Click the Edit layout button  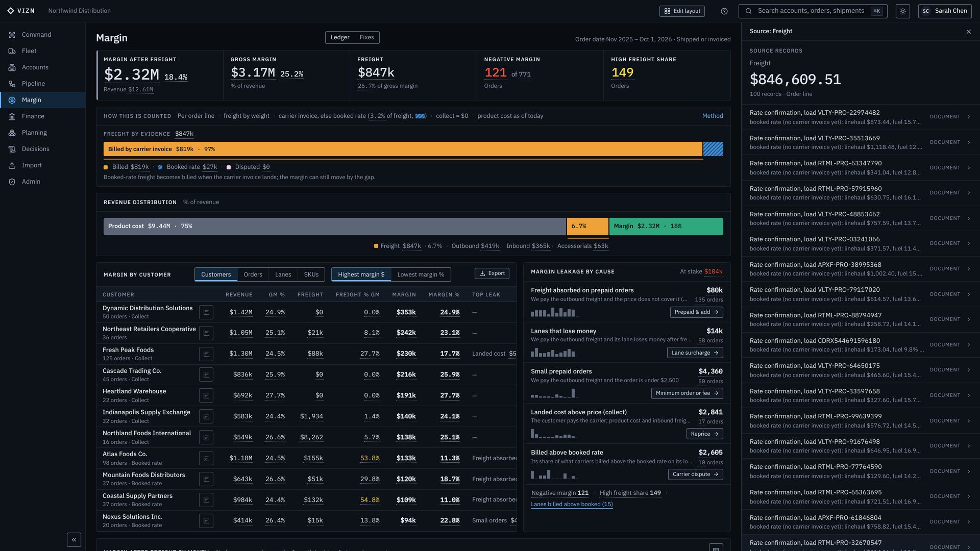pos(682,11)
